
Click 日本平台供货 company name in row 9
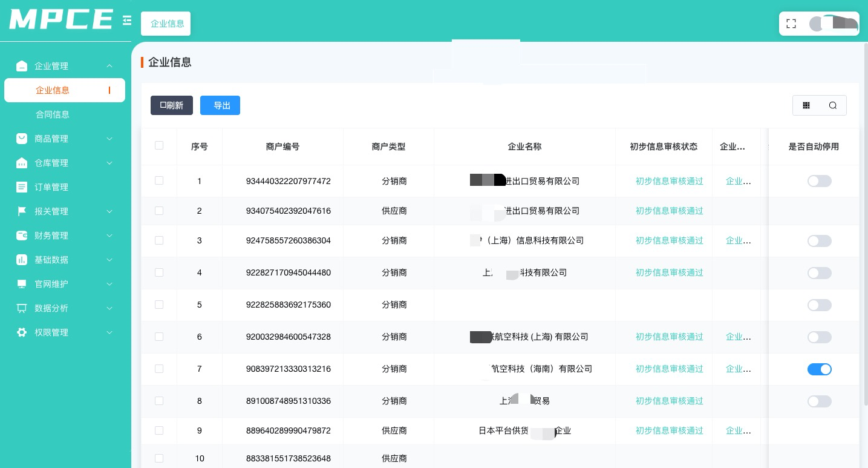pos(524,430)
